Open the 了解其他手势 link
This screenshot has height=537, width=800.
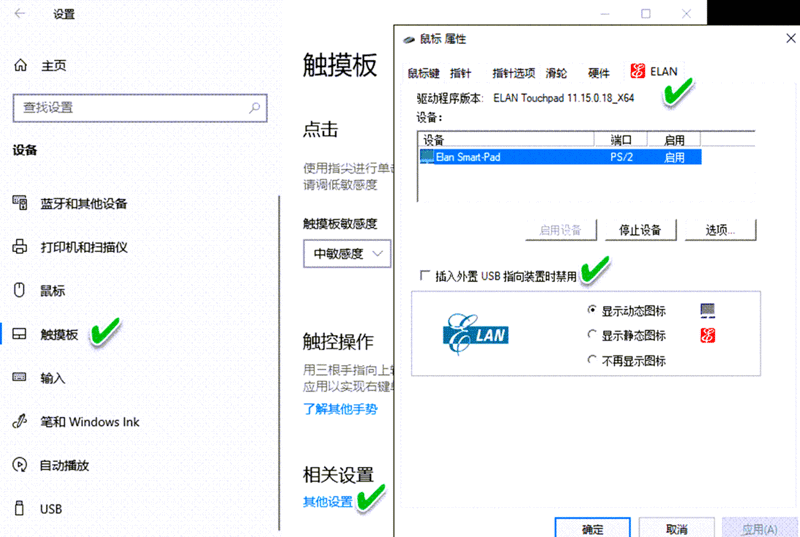pyautogui.click(x=340, y=409)
